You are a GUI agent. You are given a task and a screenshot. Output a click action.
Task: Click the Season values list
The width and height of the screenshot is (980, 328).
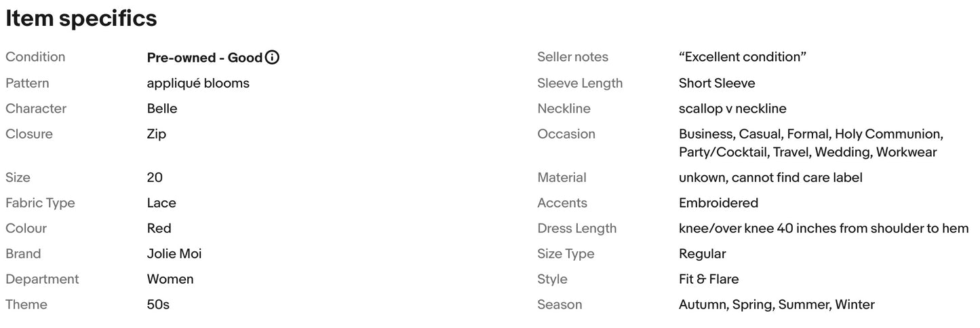tap(777, 305)
